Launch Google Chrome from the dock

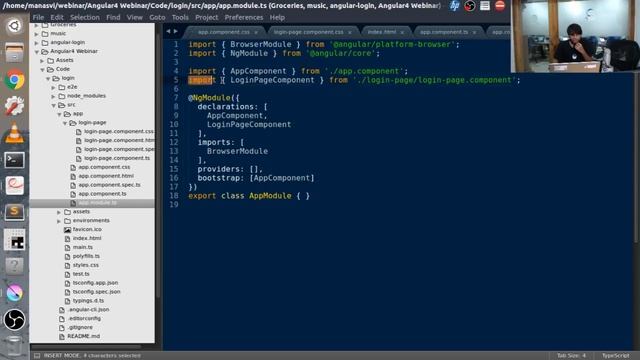tap(14, 80)
